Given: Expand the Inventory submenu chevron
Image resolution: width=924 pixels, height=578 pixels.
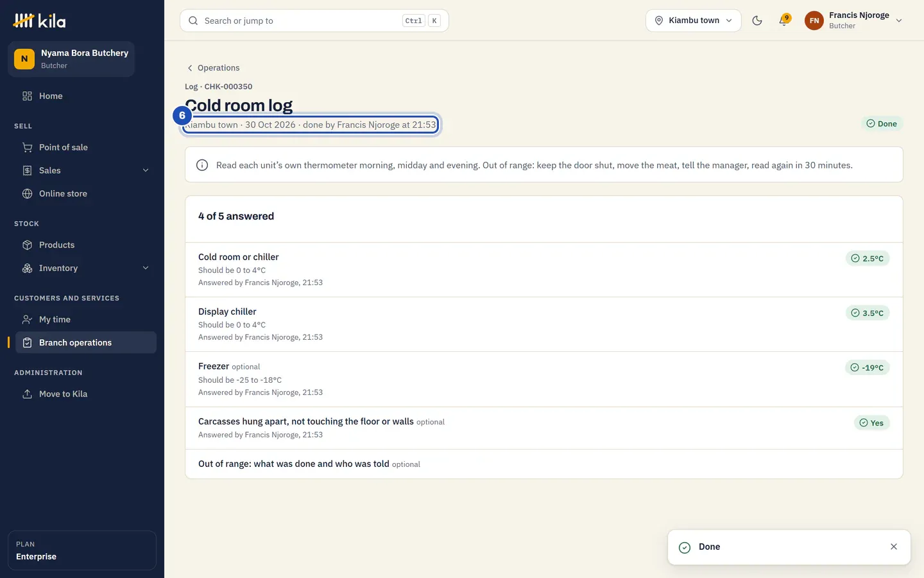Looking at the screenshot, I should coord(146,268).
